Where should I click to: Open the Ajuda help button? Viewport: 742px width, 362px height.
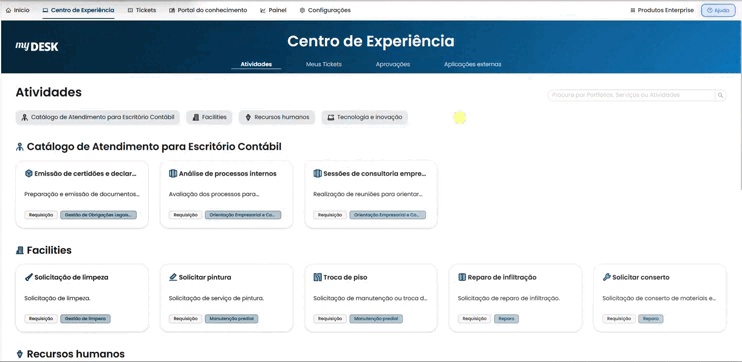pyautogui.click(x=718, y=10)
